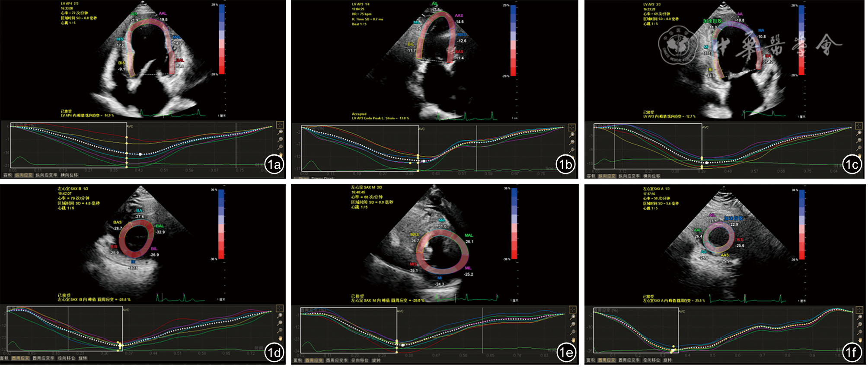Click zoom-in magnifier in panel 1d graph
Viewport: 868px width, 369px height.
click(280, 315)
